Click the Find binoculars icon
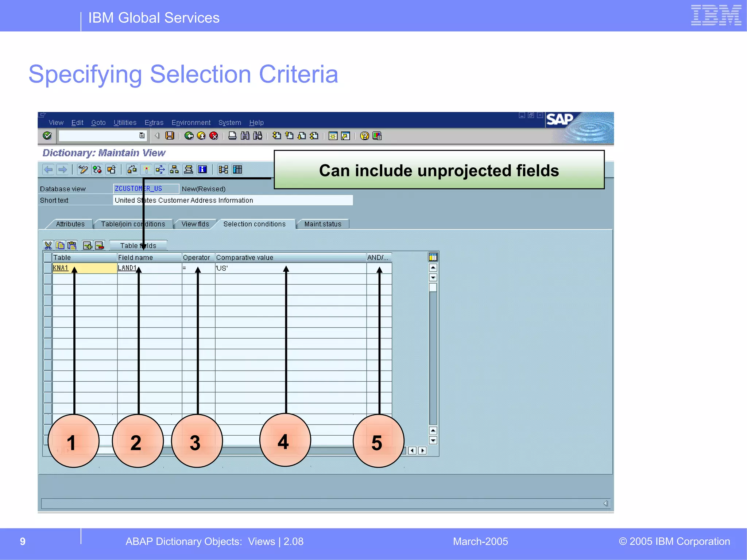The image size is (747, 560). pyautogui.click(x=245, y=136)
